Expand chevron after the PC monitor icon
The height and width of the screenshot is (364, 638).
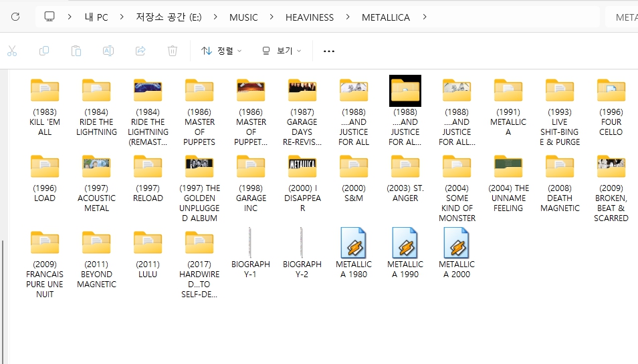(x=70, y=17)
